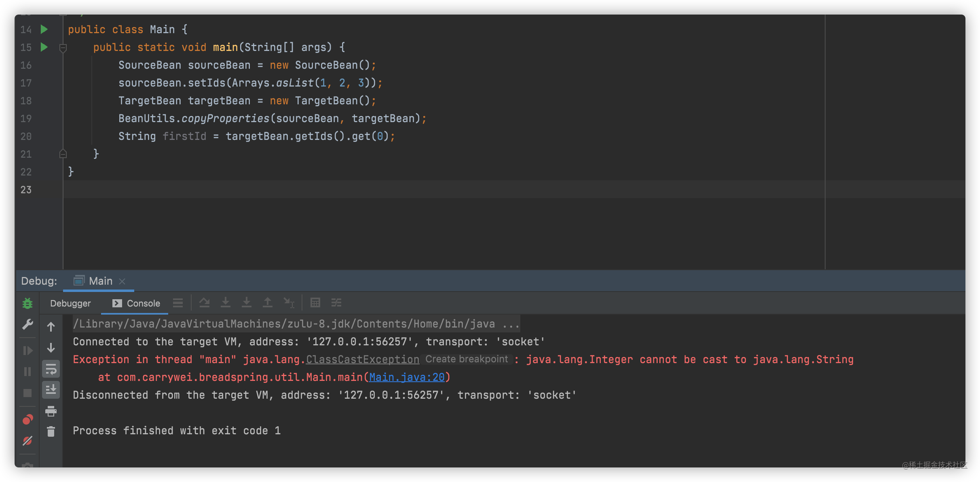Click the run arrow beside line 14
Screen dimensions: 980x482
(44, 29)
